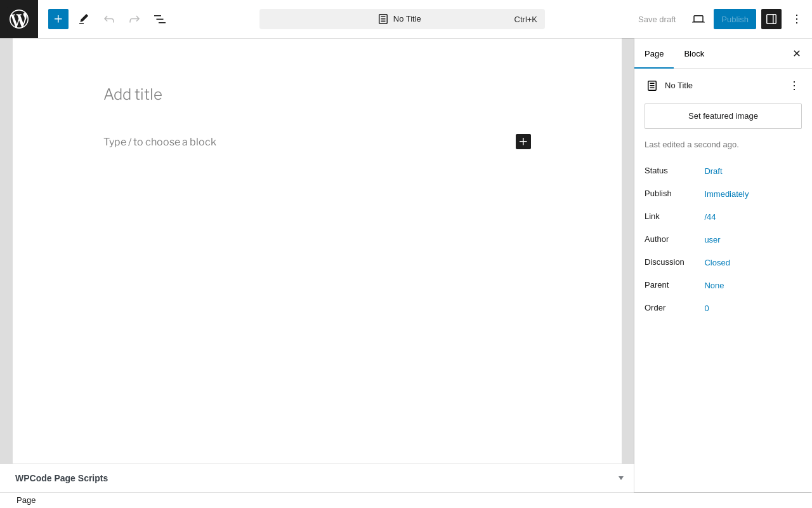Image resolution: width=812 pixels, height=508 pixels.
Task: Change discussion setting Closed
Action: click(x=717, y=262)
